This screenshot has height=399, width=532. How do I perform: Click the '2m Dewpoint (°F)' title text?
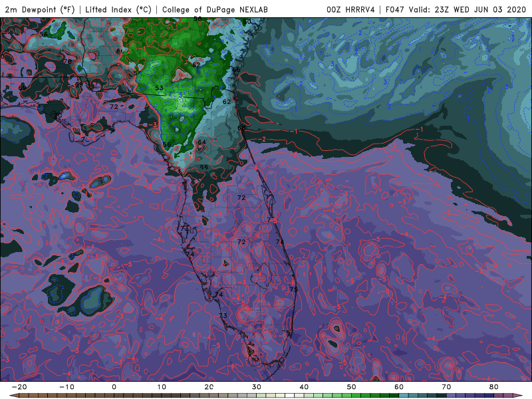coord(40,9)
